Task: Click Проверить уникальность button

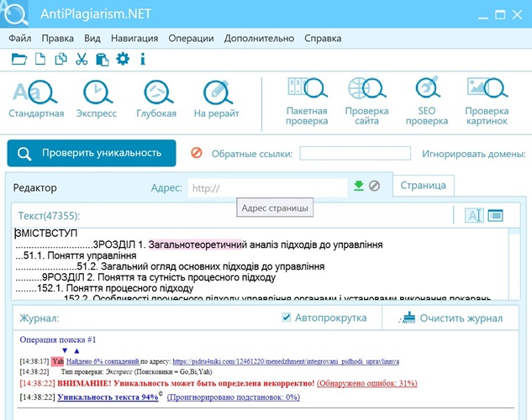Action: 92,153
